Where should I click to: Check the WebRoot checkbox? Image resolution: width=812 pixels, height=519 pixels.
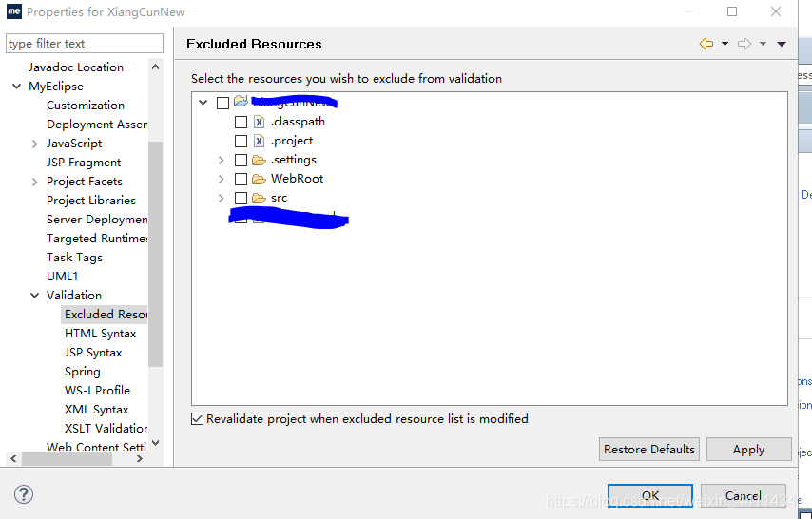(x=241, y=180)
